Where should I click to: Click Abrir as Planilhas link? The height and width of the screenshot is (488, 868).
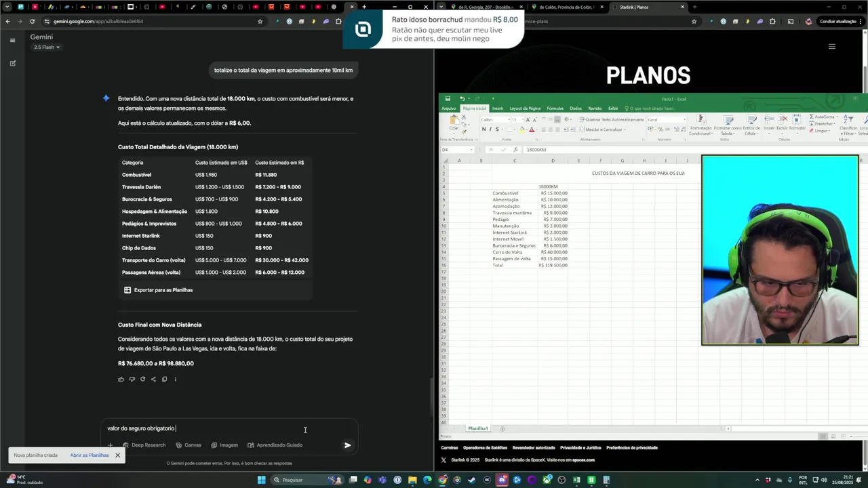pos(90,455)
